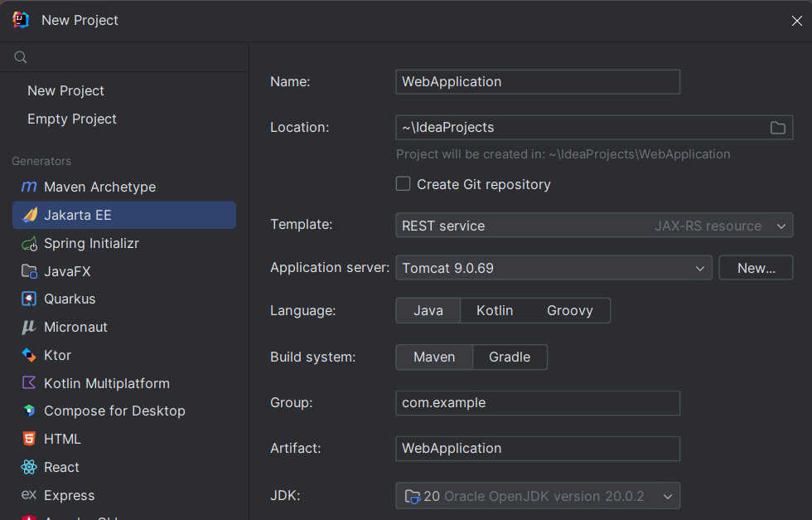Select New Project in the sidebar

[x=65, y=90]
